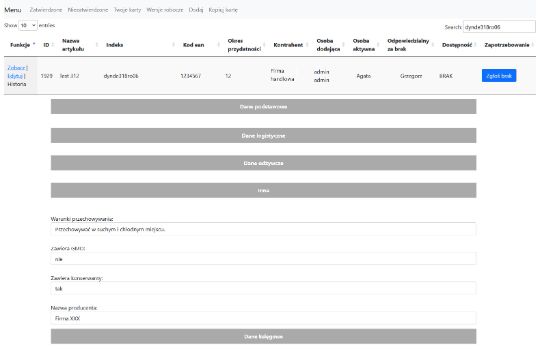Sort by the Osoba dodająca column
The image size is (540, 364).
(328, 45)
